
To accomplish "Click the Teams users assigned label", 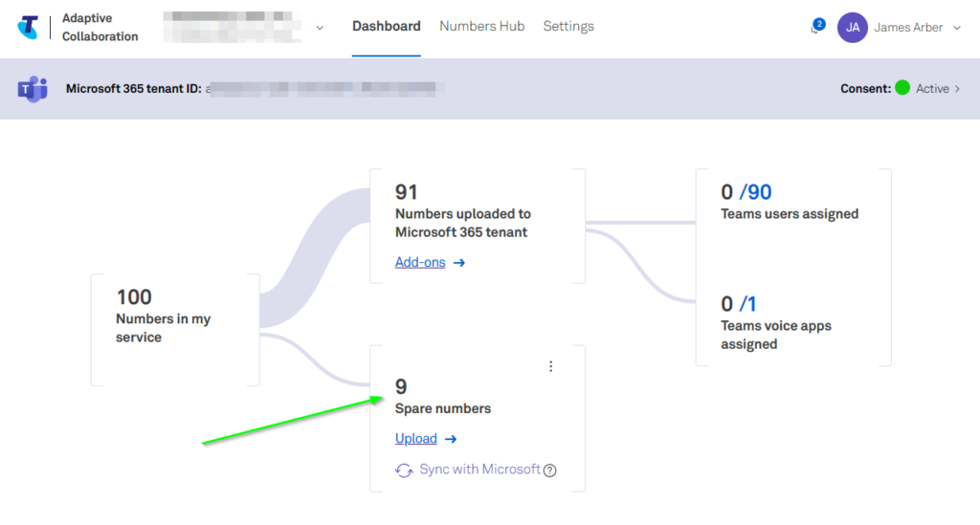I will (790, 214).
